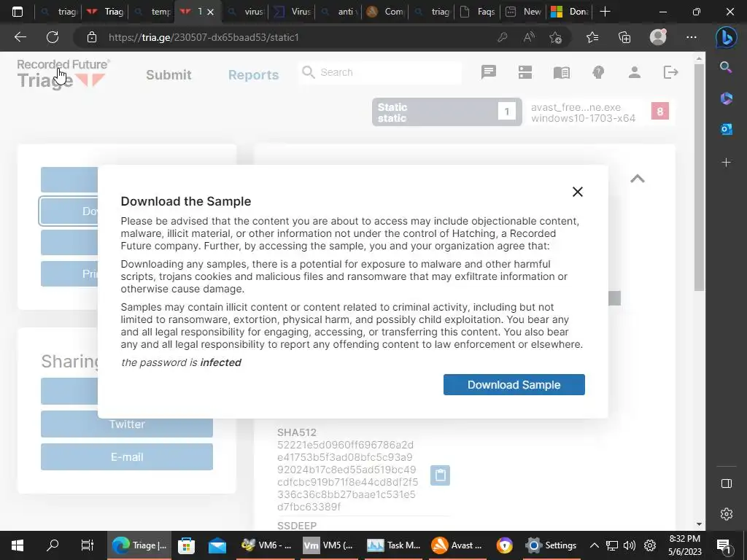Click the address bar URL
Viewport: 747px width, 560px height.
point(204,37)
